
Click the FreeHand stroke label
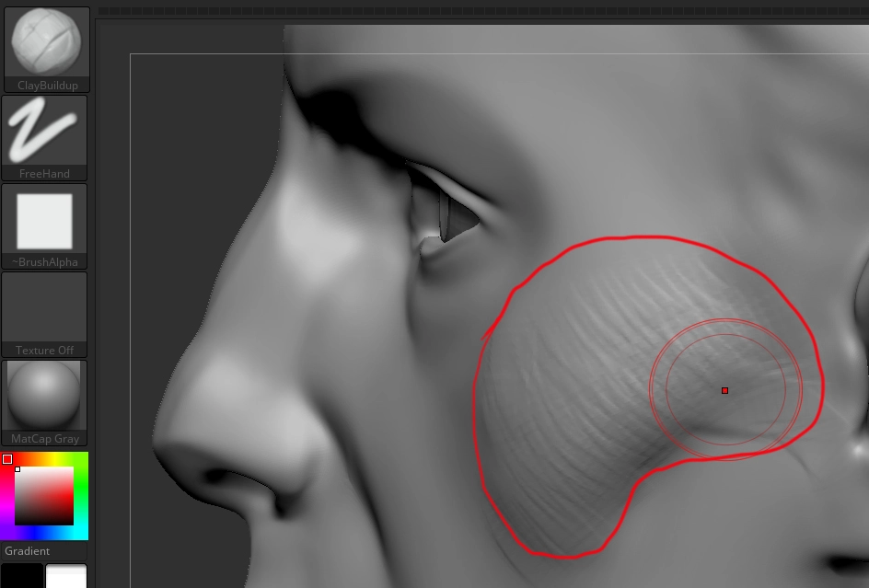(x=45, y=173)
